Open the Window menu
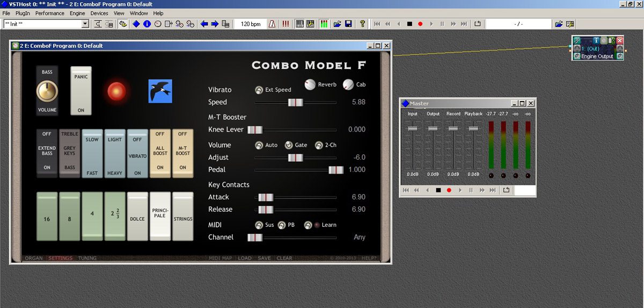The height and width of the screenshot is (308, 644). click(139, 13)
